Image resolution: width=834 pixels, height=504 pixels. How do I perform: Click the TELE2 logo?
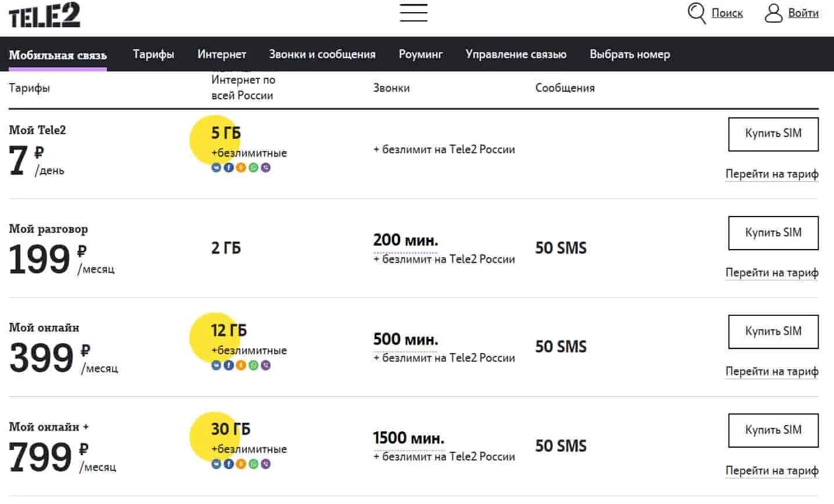(x=44, y=15)
